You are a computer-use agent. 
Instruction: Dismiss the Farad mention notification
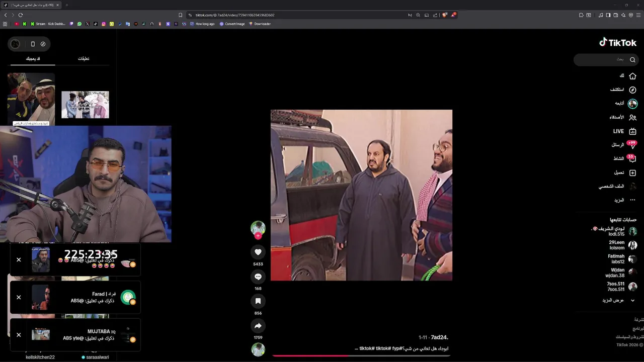[x=19, y=297]
